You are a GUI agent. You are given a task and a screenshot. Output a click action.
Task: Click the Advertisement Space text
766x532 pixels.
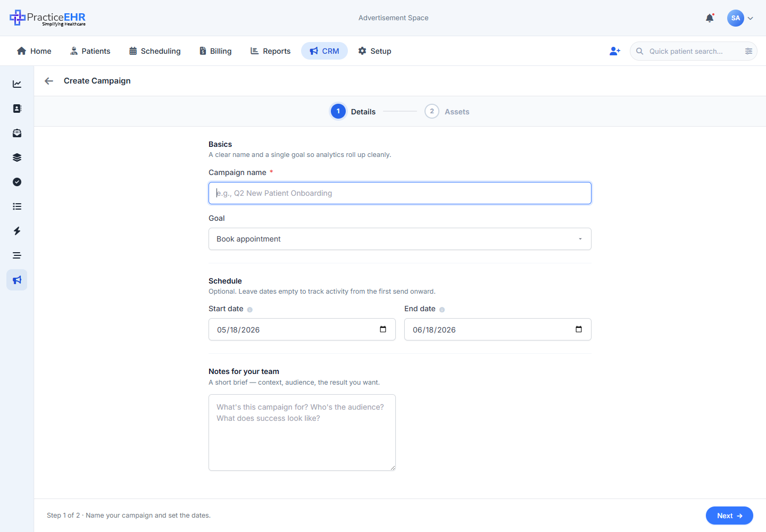pos(394,18)
